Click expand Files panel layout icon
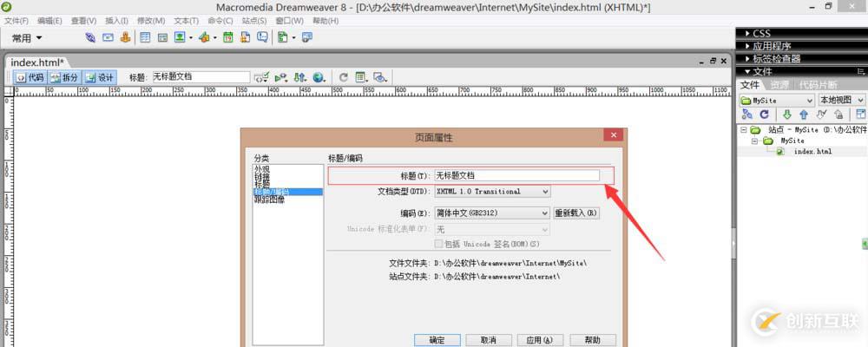Viewport: 868px width, 347px height. (x=861, y=114)
